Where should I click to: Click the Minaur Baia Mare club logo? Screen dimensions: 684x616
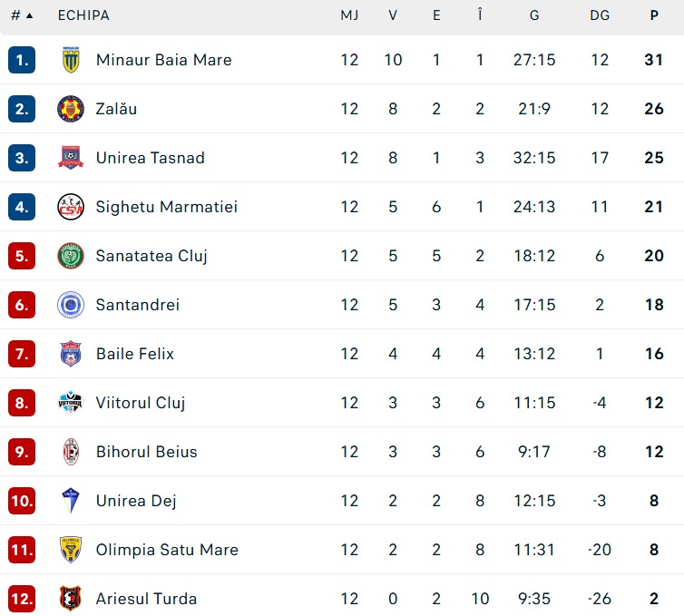click(71, 60)
